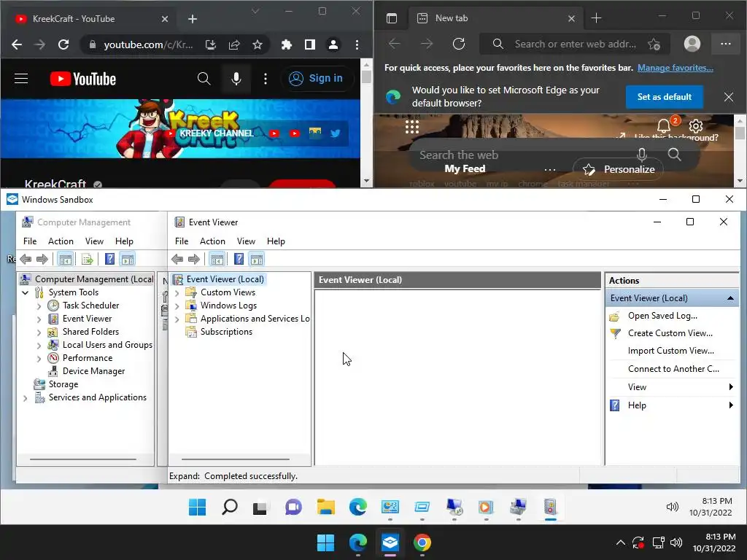Open the Manage favorites link
This screenshot has width=747, height=560.
coord(675,68)
